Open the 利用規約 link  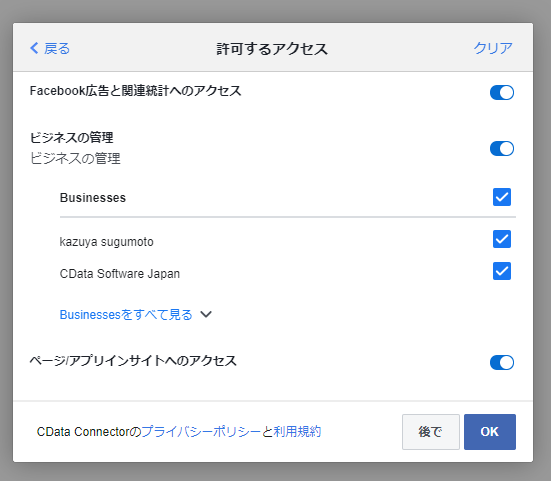297,431
